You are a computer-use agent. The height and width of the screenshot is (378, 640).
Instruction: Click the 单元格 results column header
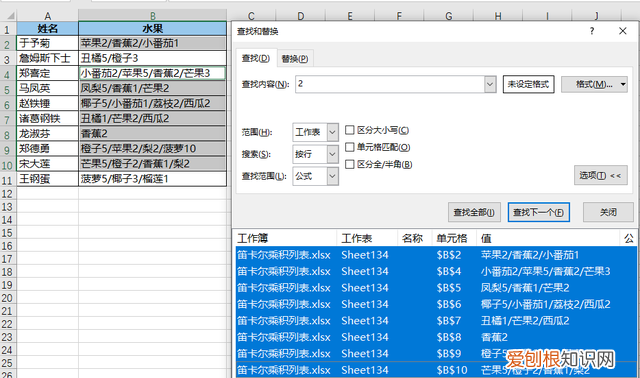point(454,238)
